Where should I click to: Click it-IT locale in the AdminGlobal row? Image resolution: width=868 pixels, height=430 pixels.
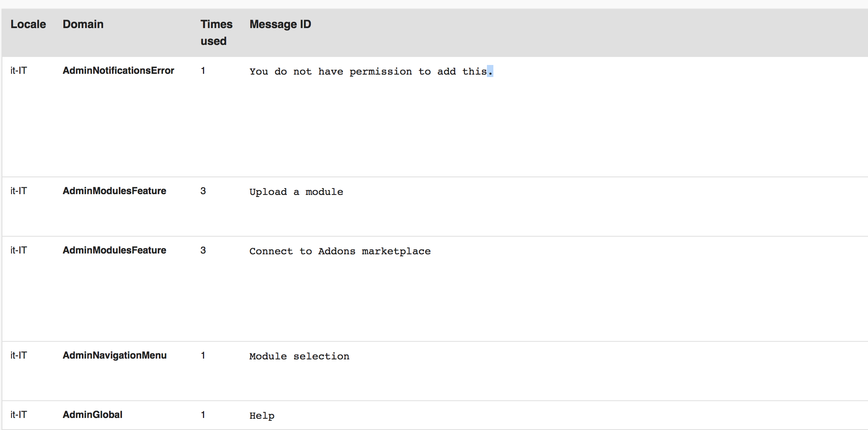[18, 415]
